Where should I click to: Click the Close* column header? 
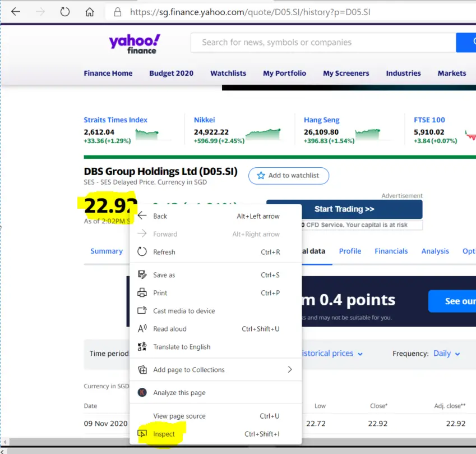378,406
